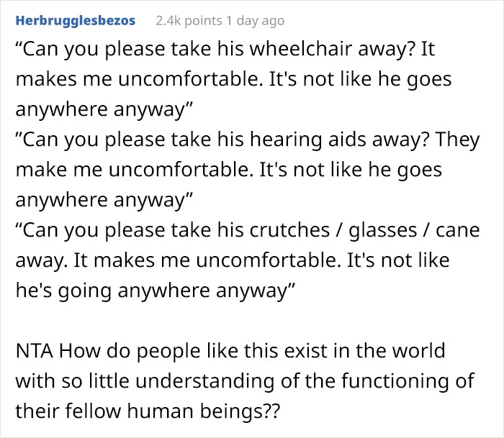Screen dimensions: 504x438
Task: Click the word 'crutches' in third quote
Action: pos(289,230)
